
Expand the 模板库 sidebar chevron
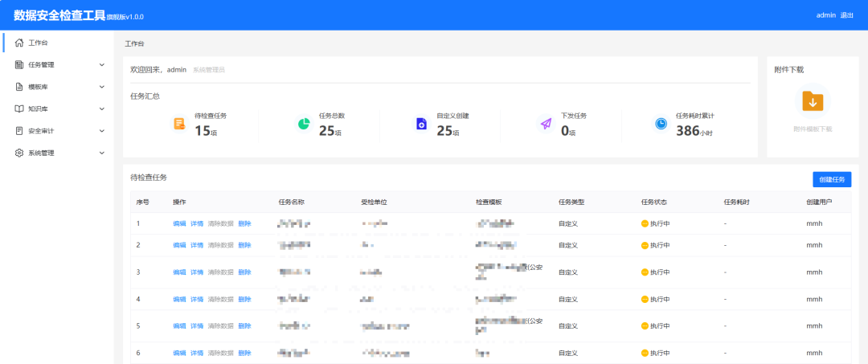(101, 87)
